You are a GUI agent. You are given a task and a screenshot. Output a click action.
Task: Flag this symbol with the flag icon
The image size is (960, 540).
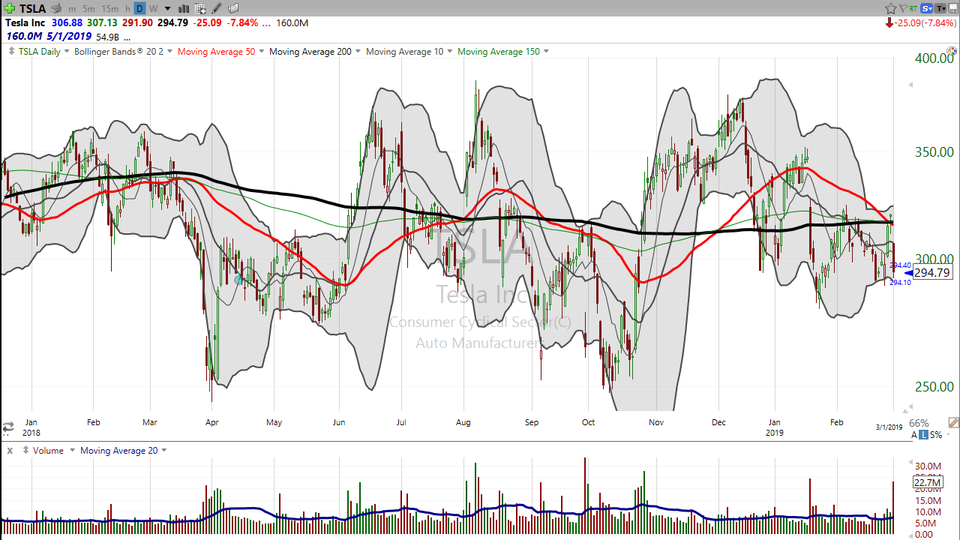point(903,8)
